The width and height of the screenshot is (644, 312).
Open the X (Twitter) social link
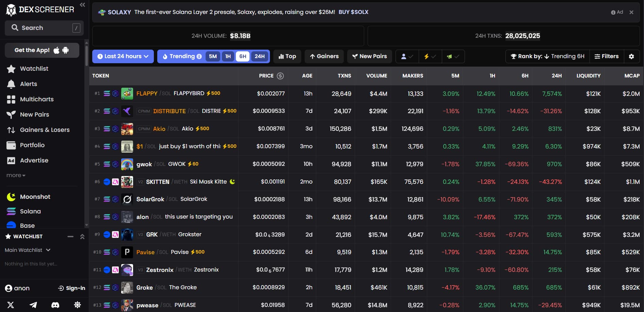[11, 305]
